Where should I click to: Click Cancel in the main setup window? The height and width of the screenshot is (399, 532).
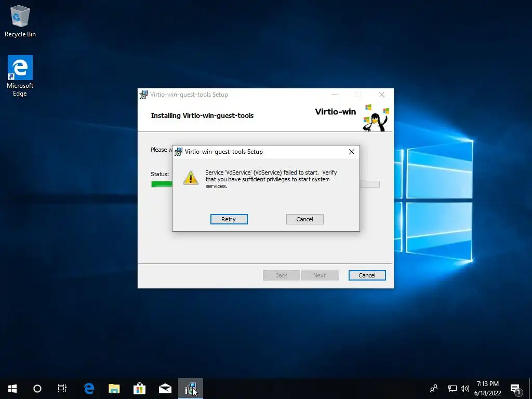[x=367, y=275]
